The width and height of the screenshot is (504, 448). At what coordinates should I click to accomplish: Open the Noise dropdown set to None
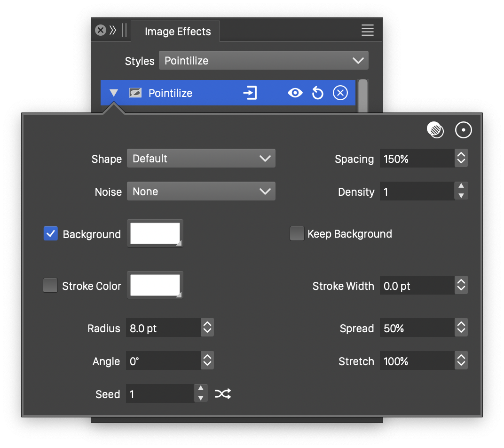[201, 192]
